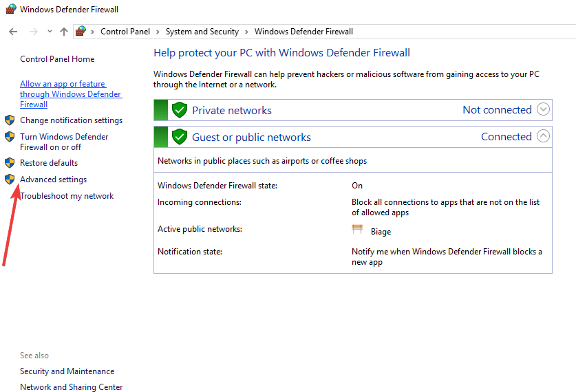Open Restore defaults

click(49, 162)
